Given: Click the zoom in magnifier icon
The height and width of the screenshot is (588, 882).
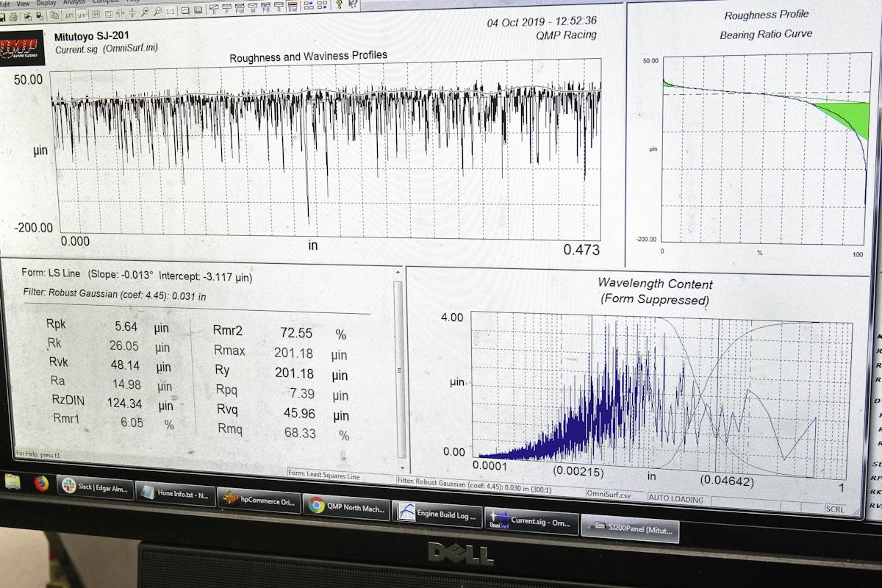Looking at the screenshot, I should click(145, 12).
